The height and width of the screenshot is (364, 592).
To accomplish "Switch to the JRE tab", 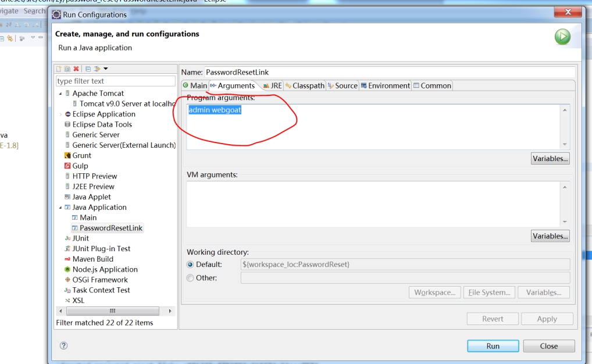I will [272, 85].
